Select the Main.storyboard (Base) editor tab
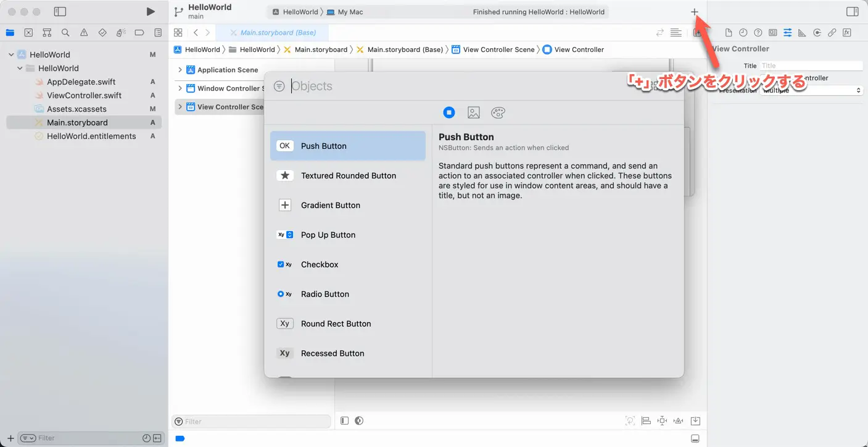 click(272, 33)
